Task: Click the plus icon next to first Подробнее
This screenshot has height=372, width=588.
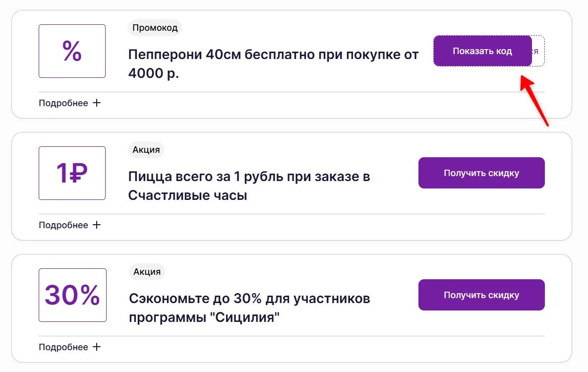Action: 97,103
